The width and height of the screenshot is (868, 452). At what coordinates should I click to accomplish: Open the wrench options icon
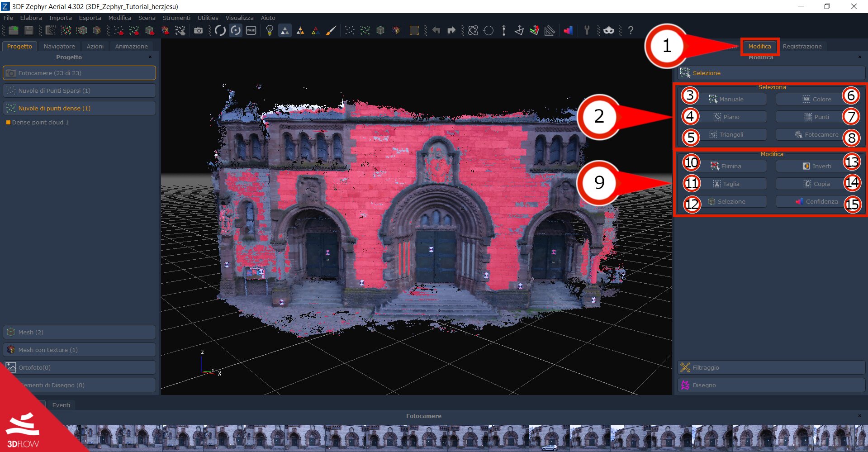[x=587, y=30]
